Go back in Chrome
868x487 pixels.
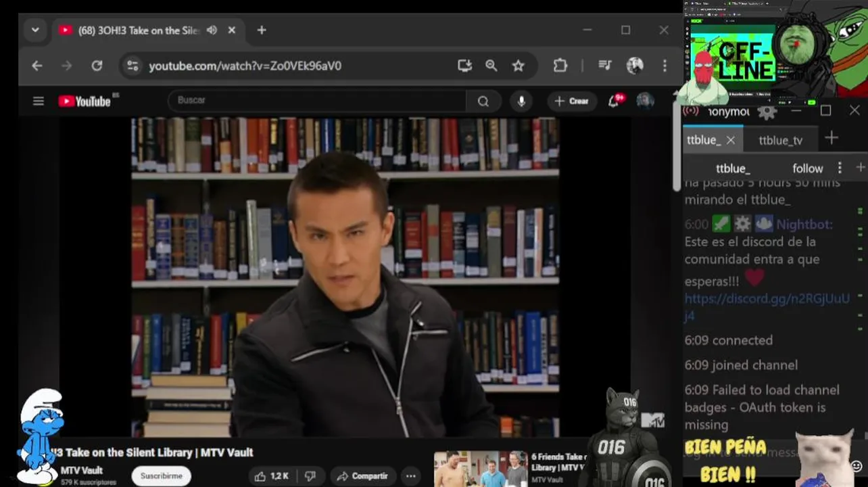coord(37,66)
